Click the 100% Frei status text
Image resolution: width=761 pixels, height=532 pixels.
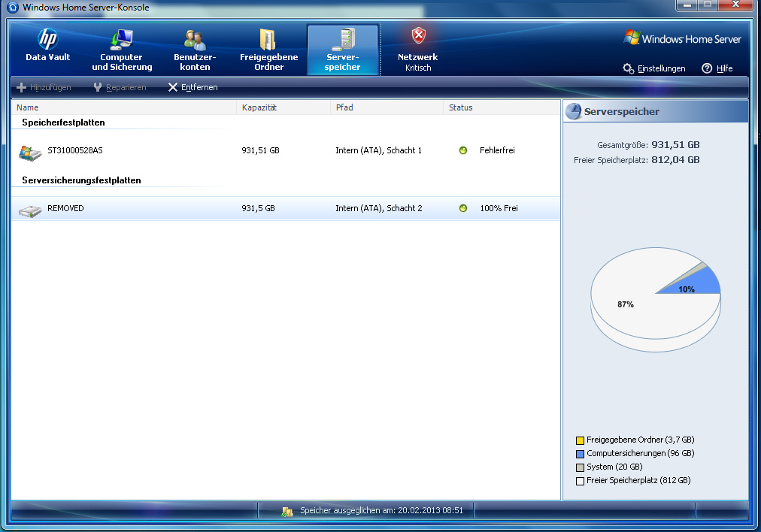(499, 209)
